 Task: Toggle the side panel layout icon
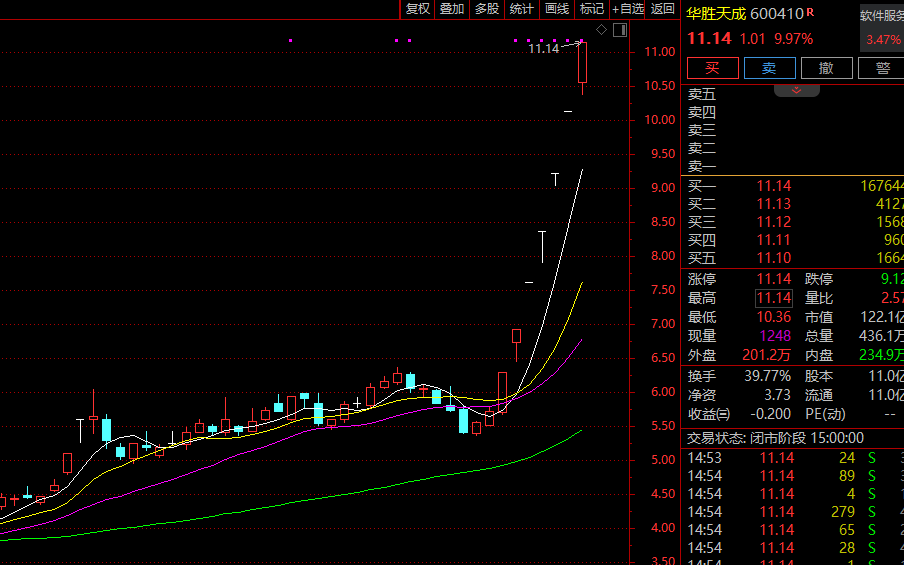(x=620, y=29)
